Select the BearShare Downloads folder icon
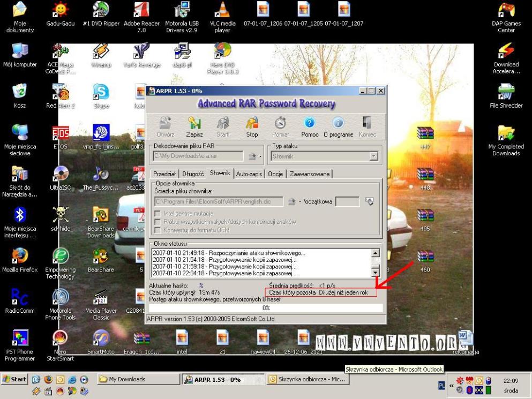The width and height of the screenshot is (532, 399). click(101, 215)
